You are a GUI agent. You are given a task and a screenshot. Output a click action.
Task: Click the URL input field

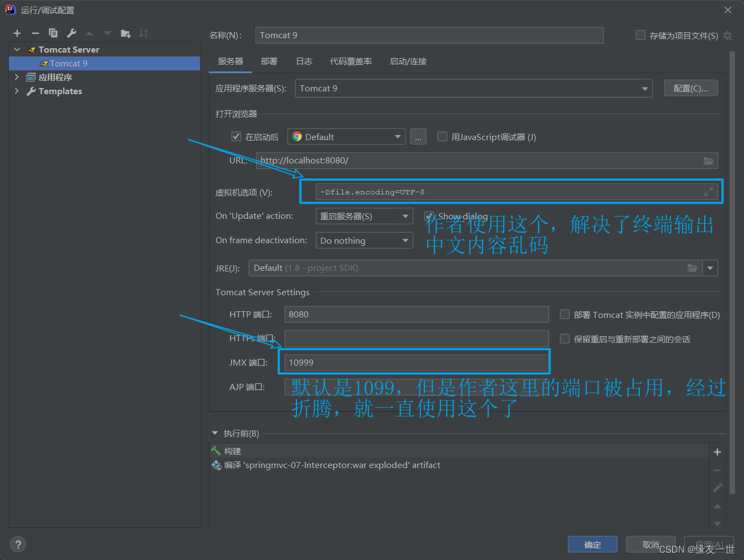(x=487, y=161)
